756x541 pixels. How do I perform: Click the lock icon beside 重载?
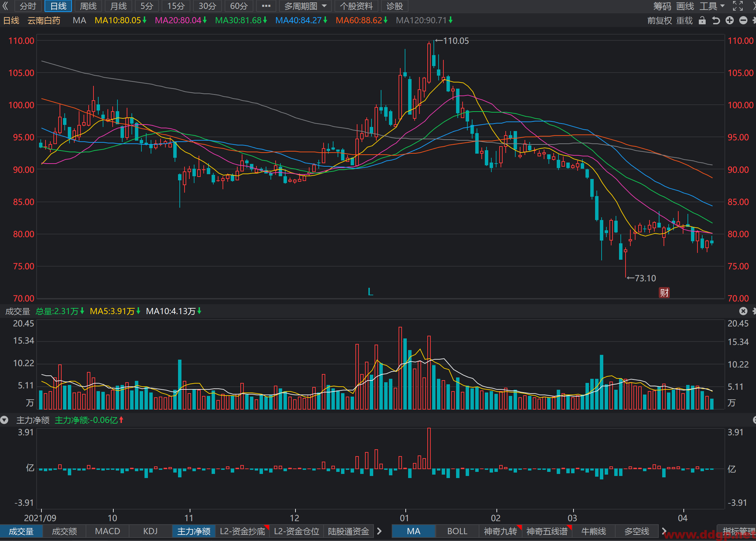[x=702, y=21]
